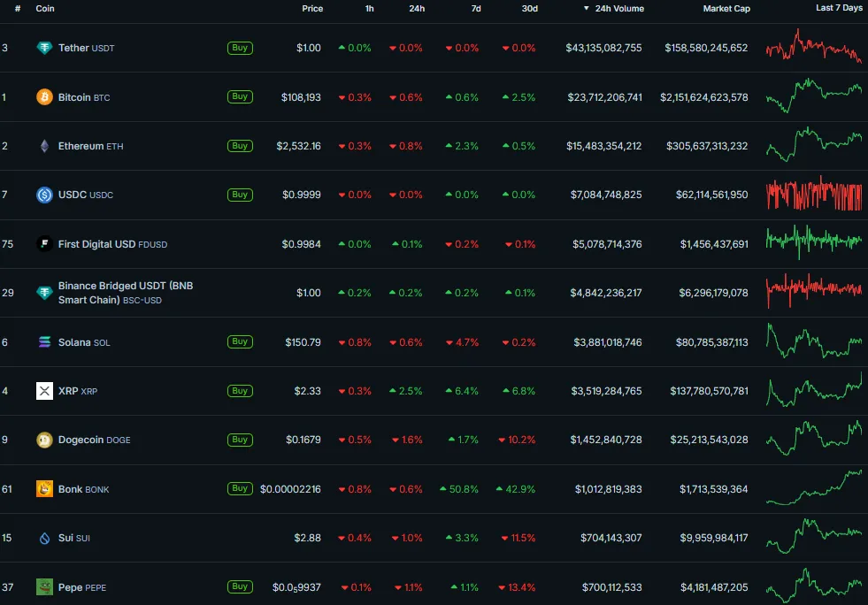This screenshot has width=868, height=605.
Task: Sort table by 30d change column
Action: tap(529, 8)
